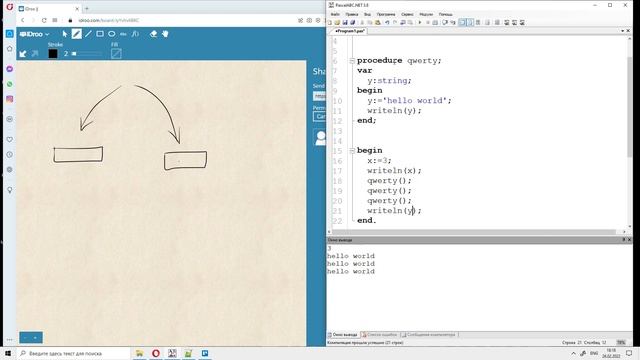Select the ellipse shape tool in IDroo
Image resolution: width=640 pixels, height=360 pixels.
(x=111, y=34)
